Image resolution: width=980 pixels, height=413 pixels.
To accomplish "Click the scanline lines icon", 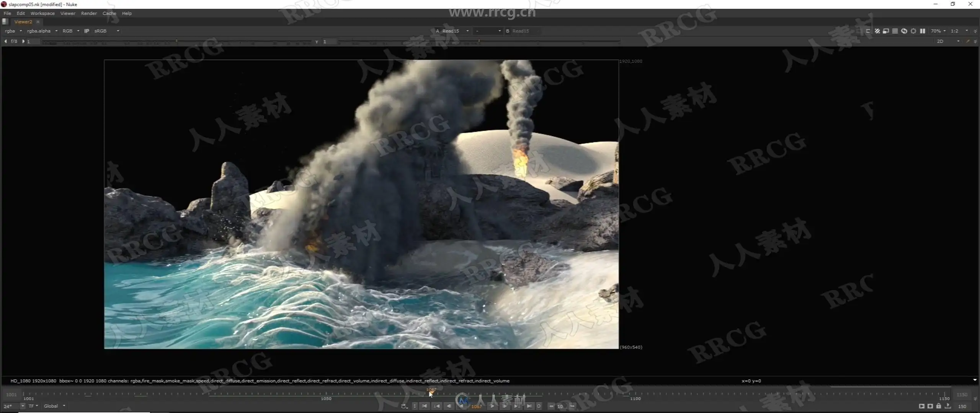I will click(x=895, y=31).
